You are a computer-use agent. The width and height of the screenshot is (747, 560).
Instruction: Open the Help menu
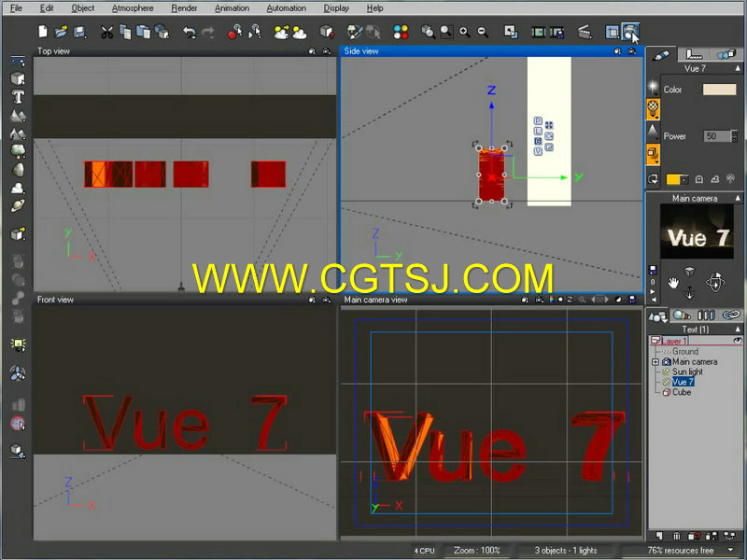click(x=375, y=8)
